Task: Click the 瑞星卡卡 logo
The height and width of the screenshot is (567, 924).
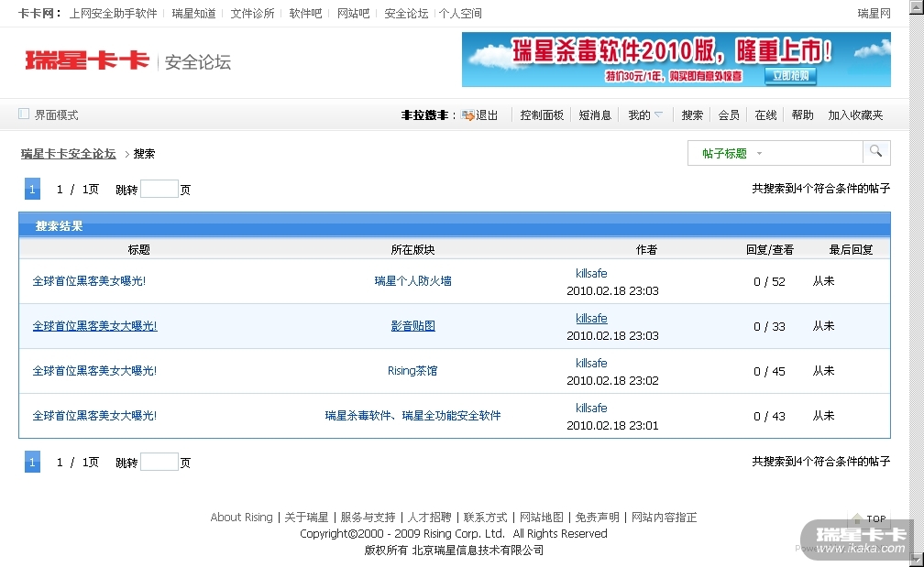Action: tap(87, 60)
